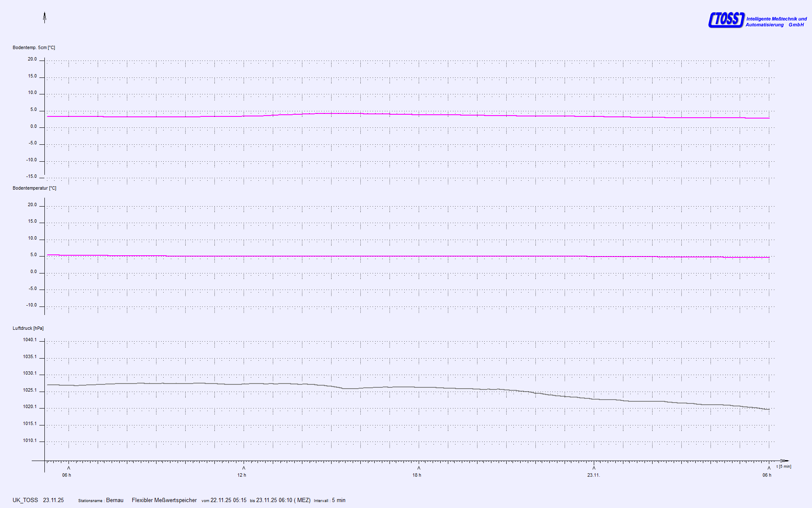Click the TOSS company logo
Image resolution: width=812 pixels, height=508 pixels.
coord(726,20)
